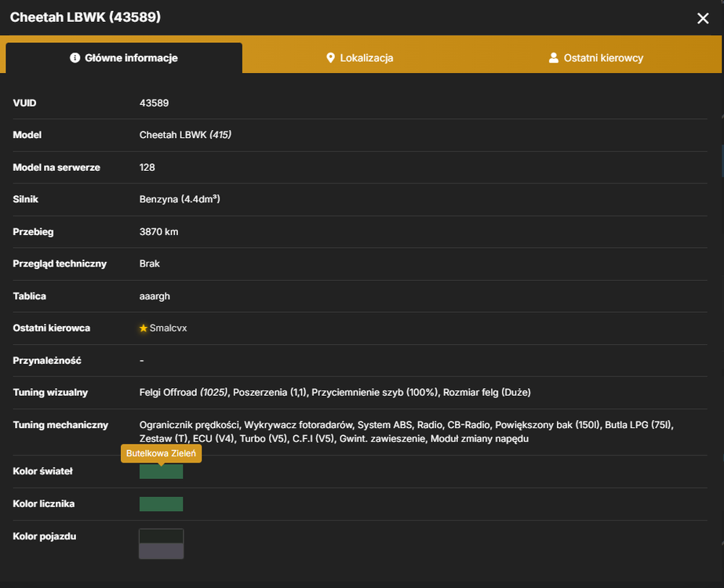
Task: Click the Przynależność row label
Action: point(47,361)
